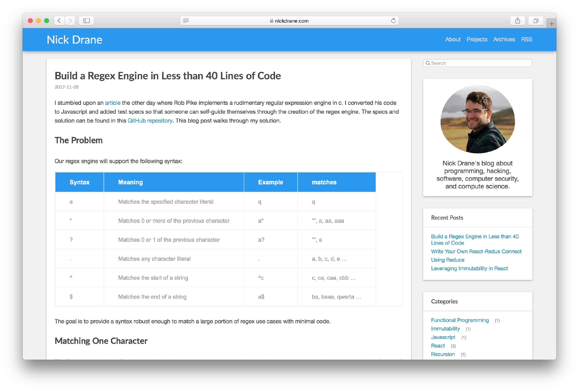Click the 'Categories' widget heading

coord(444,302)
